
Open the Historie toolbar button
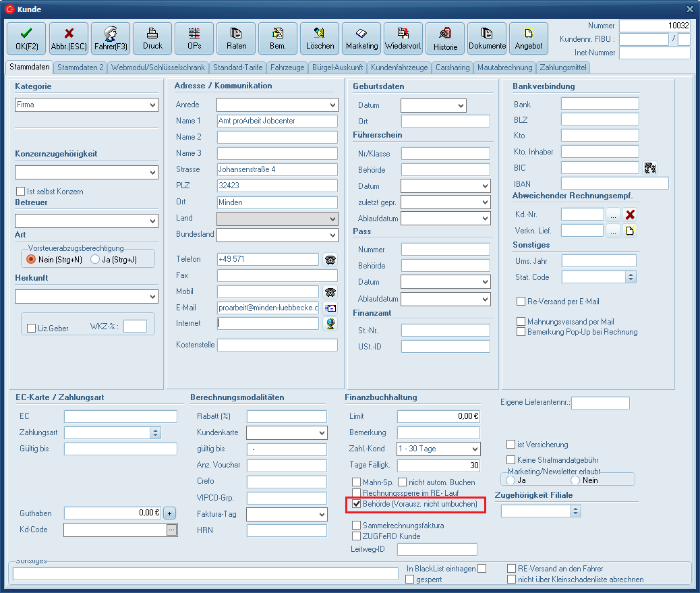coord(445,38)
